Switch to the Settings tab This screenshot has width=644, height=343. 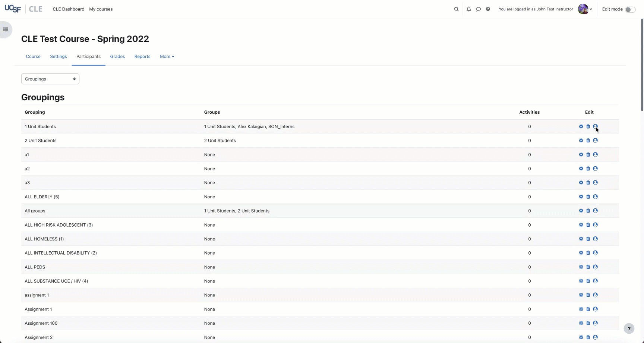pos(59,57)
